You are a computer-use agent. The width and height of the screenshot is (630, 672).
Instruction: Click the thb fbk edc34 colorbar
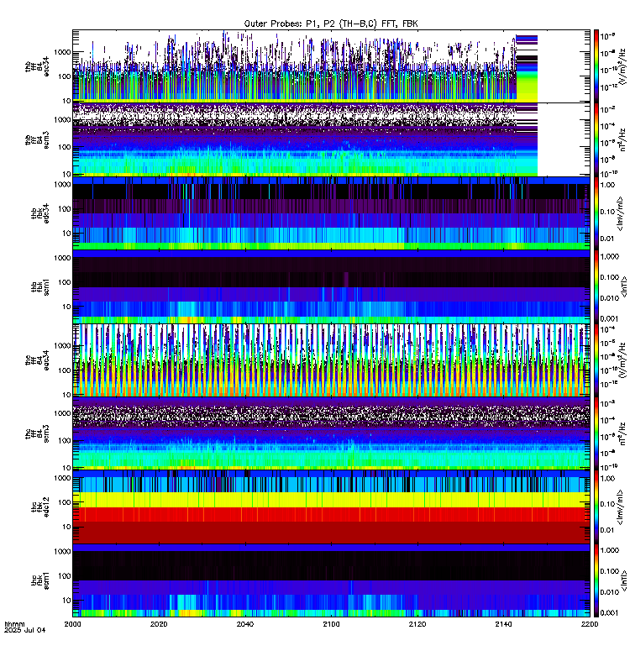pyautogui.click(x=596, y=213)
